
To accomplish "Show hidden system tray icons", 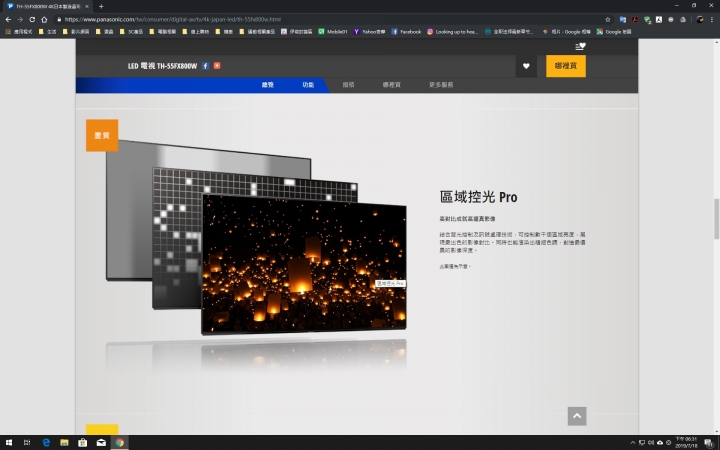I will click(633, 443).
